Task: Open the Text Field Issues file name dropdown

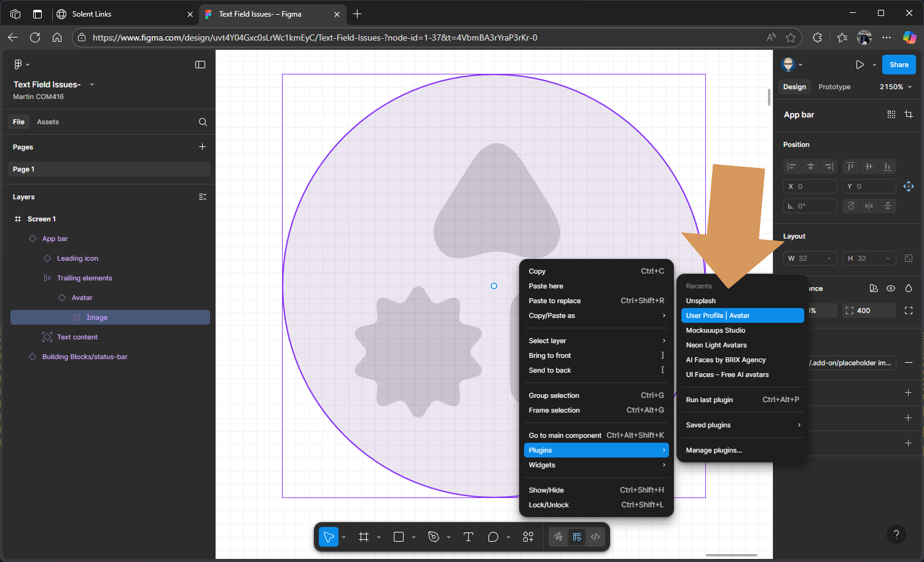Action: point(92,84)
